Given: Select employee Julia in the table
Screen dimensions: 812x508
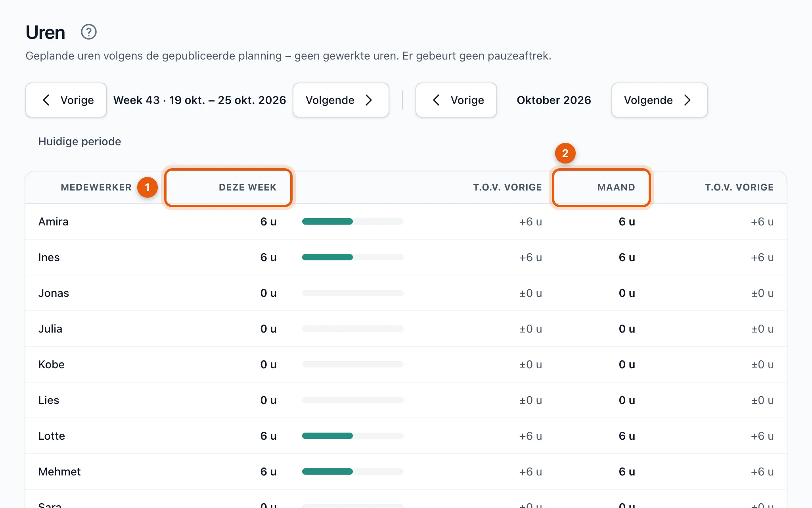Looking at the screenshot, I should (50, 329).
